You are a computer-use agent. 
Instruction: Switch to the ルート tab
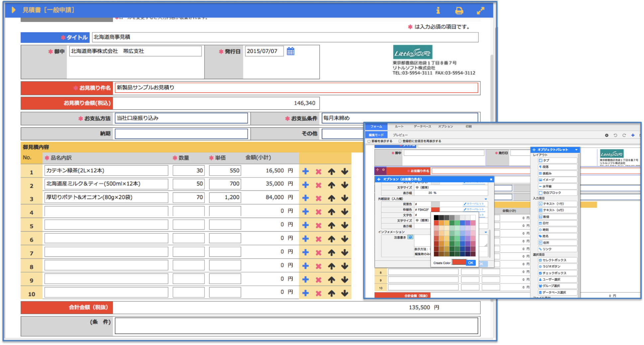pos(399,127)
